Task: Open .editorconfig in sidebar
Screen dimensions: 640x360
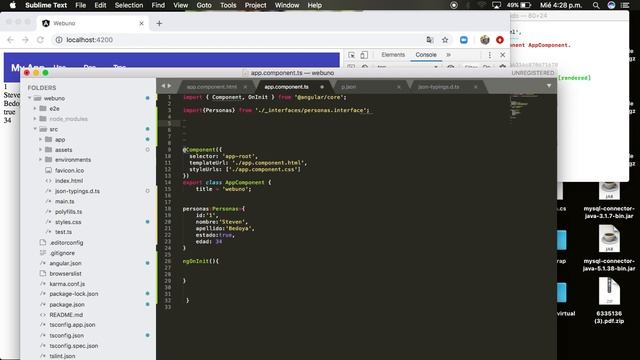Action: click(66, 243)
